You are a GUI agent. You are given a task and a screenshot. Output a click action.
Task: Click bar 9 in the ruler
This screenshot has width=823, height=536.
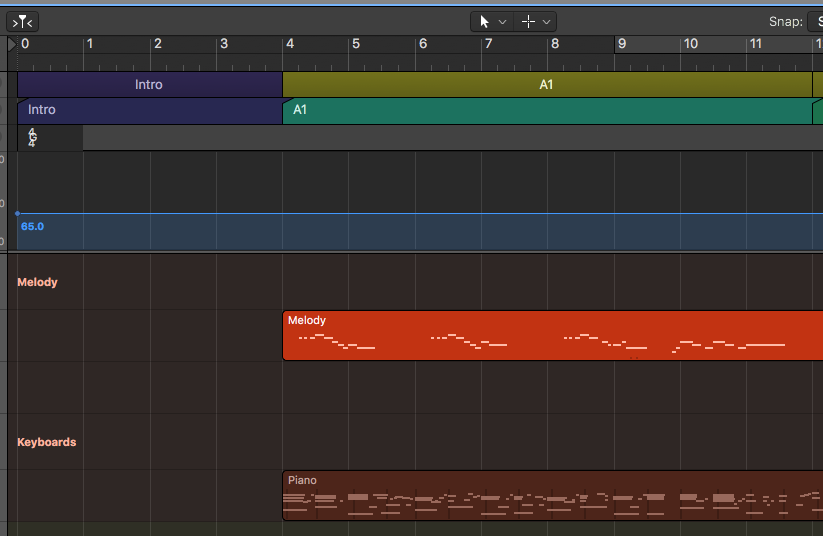click(x=621, y=44)
